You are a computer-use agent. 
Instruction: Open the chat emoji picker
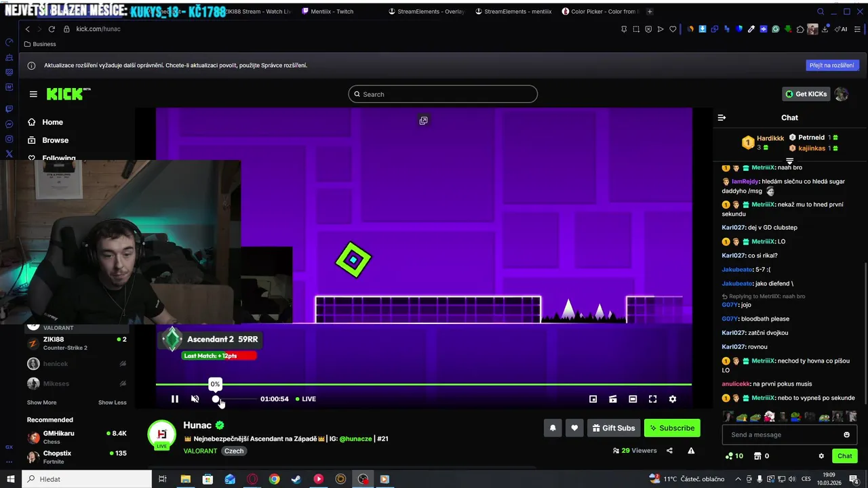[846, 435]
